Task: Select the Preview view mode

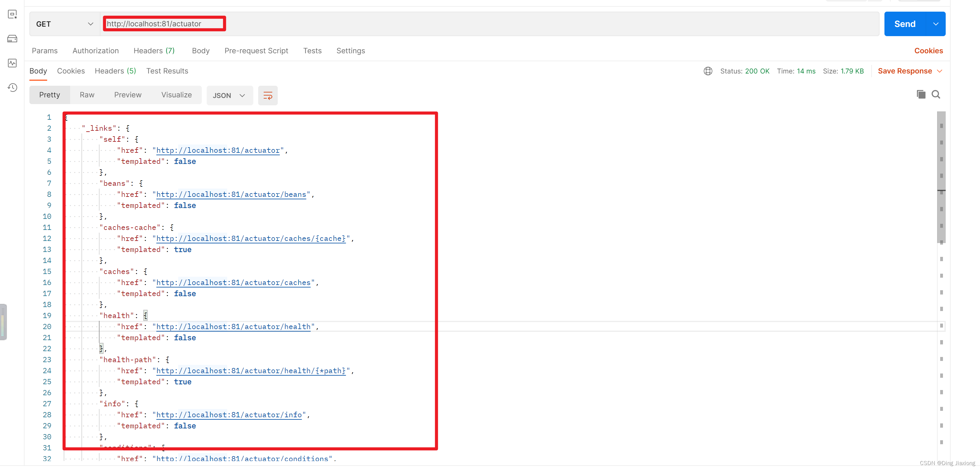Action: click(x=128, y=95)
